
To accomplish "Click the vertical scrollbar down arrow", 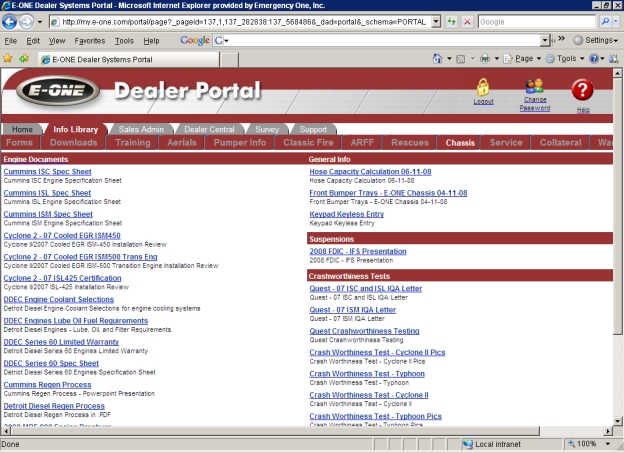I will tap(617, 421).
